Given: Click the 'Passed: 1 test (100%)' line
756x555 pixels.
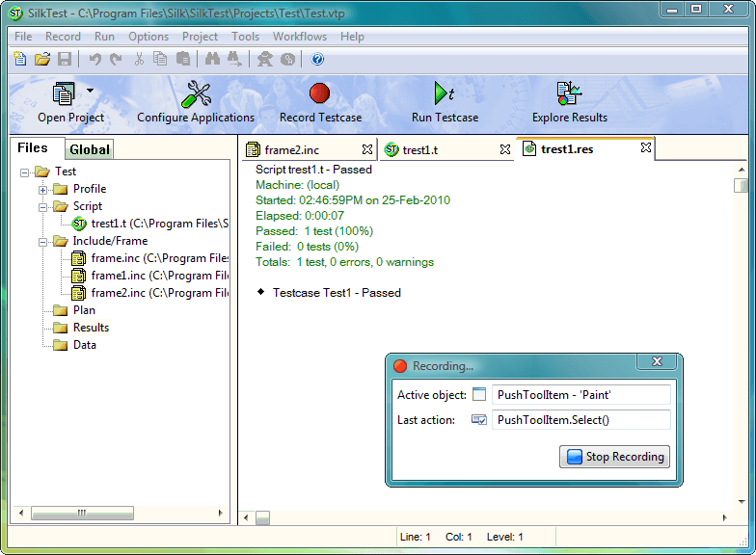Looking at the screenshot, I should point(314,231).
